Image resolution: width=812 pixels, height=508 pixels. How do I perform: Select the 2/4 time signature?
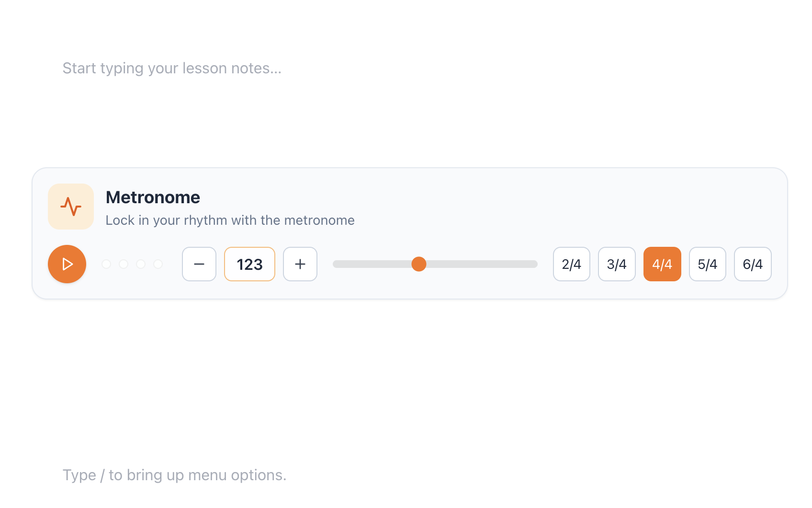point(571,264)
